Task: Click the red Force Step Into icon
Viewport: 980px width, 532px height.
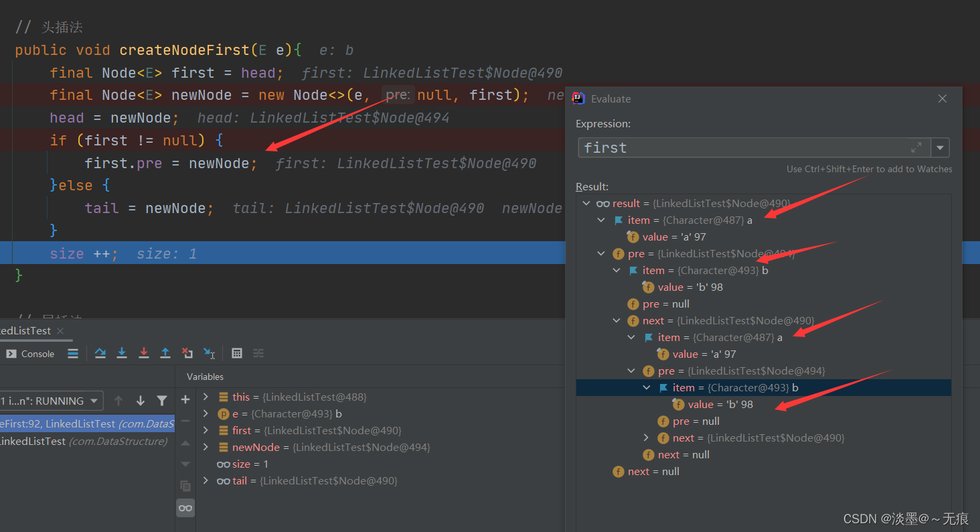Action: pyautogui.click(x=143, y=353)
